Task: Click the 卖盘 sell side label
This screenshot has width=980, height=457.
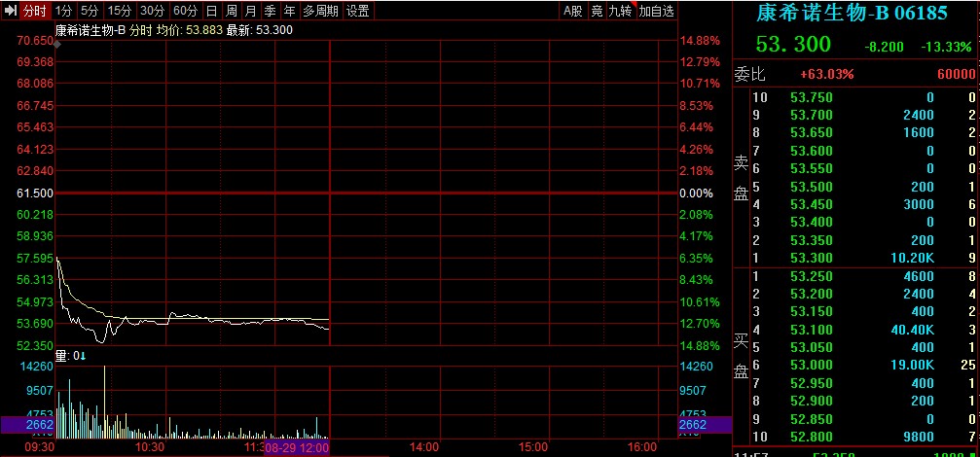Action: [x=741, y=178]
